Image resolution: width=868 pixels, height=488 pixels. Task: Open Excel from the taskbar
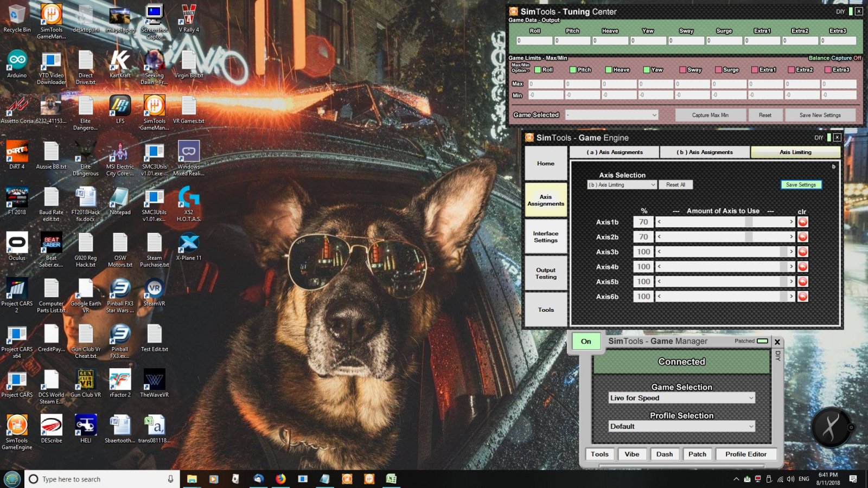point(391,479)
